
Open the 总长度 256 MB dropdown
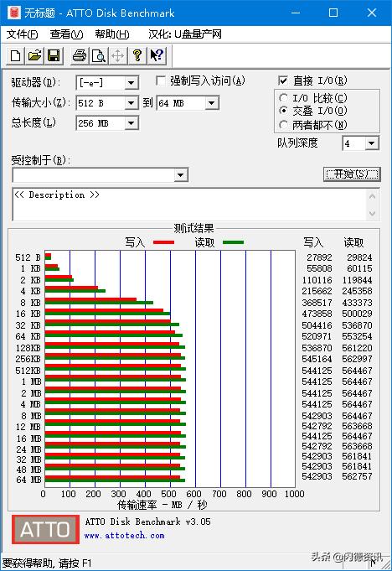132,123
